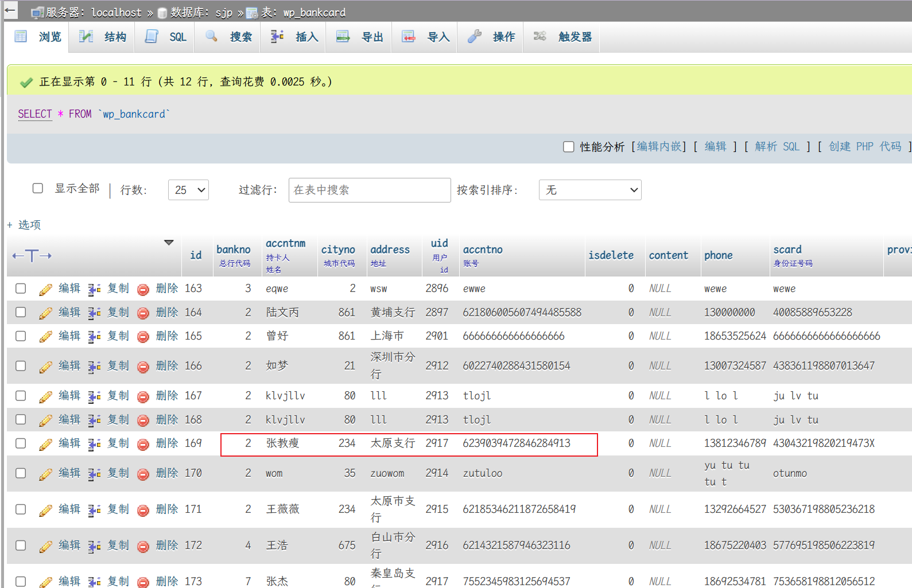The width and height of the screenshot is (912, 588).
Task: Click the pencil edit icon for row 172
Action: click(46, 546)
